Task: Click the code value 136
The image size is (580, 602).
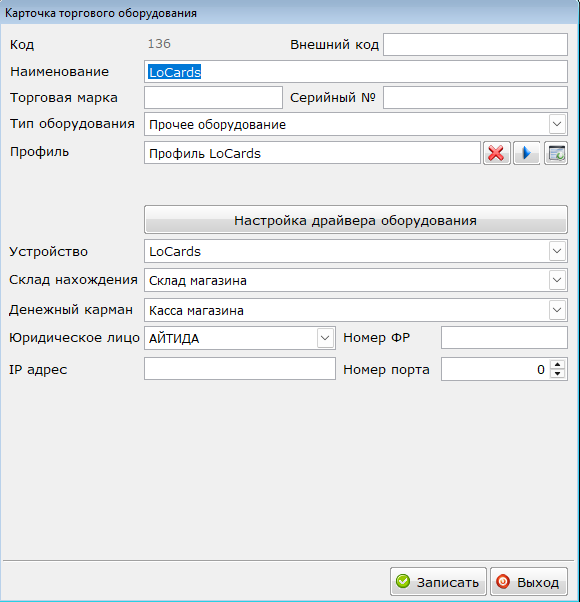Action: (159, 44)
